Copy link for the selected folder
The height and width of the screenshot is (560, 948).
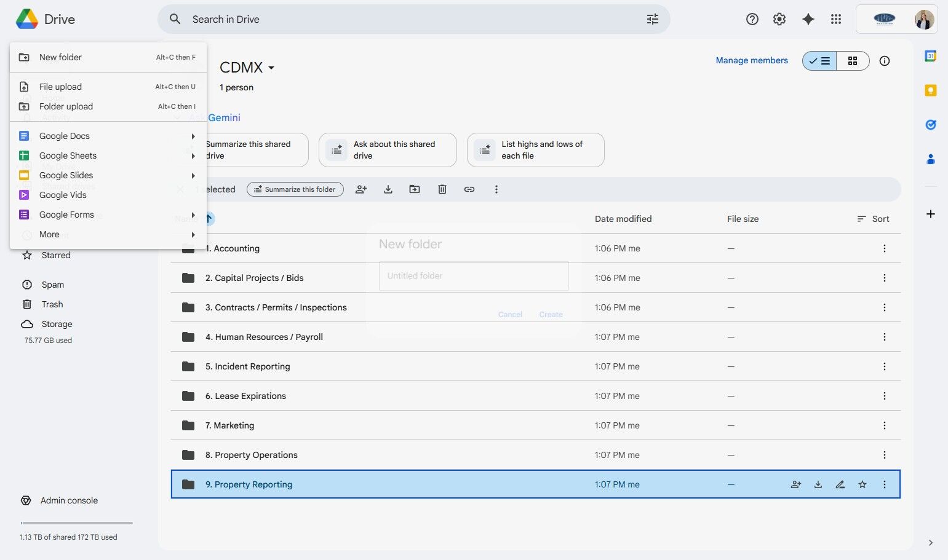(469, 189)
